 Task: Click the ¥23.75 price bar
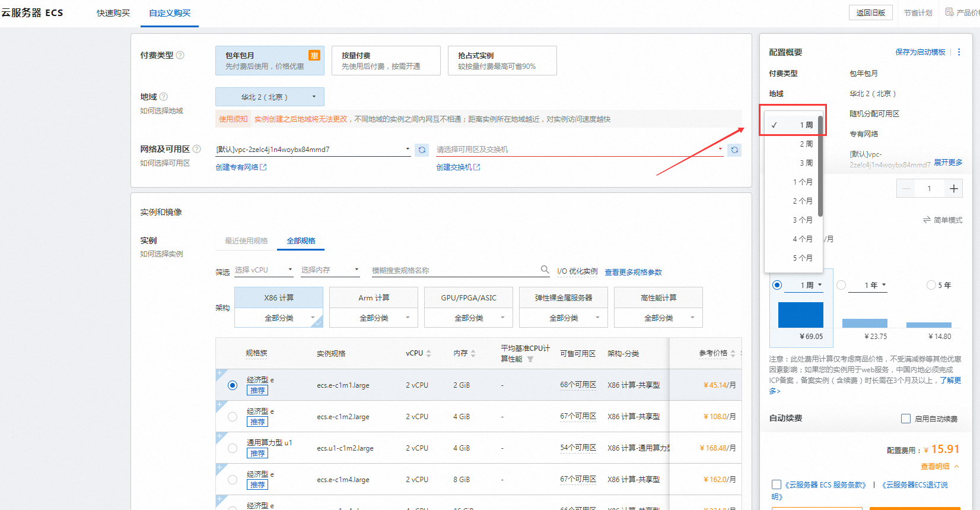coord(865,323)
